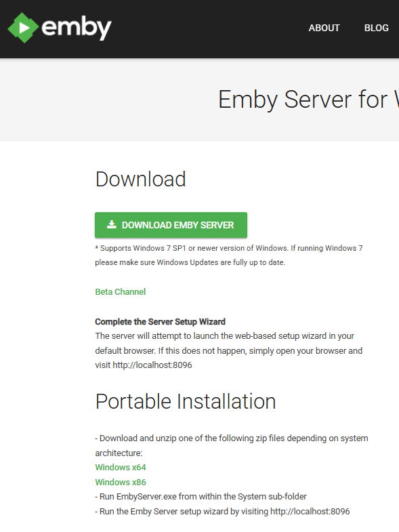Click the 'Portable Installation' heading
Image resolution: width=399 pixels, height=532 pixels.
(186, 401)
